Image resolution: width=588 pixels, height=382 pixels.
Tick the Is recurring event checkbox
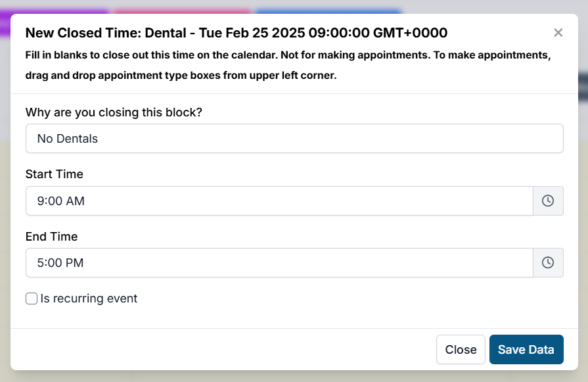32,298
